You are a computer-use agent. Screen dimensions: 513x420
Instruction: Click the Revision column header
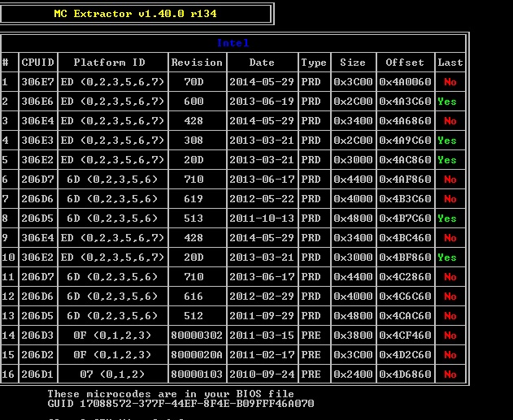click(x=197, y=63)
